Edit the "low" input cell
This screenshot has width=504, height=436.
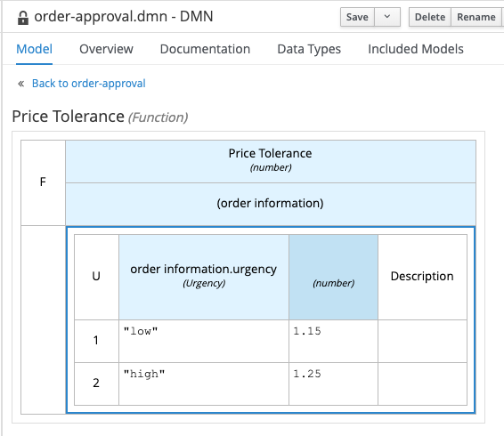coord(204,341)
